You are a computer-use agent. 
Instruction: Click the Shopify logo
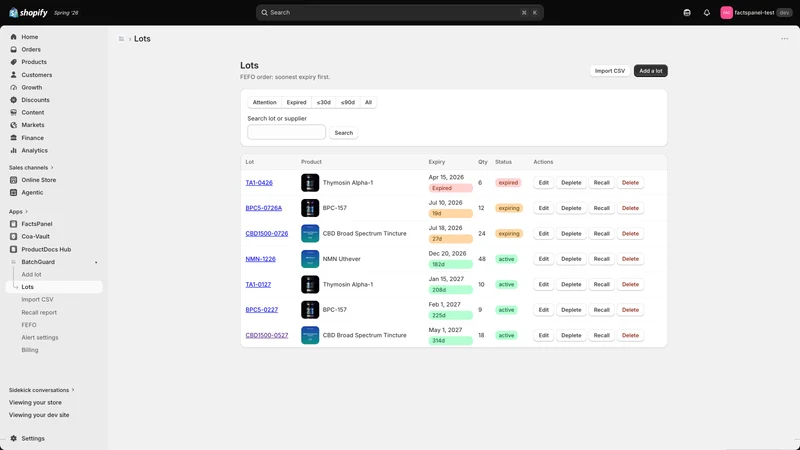coord(28,13)
